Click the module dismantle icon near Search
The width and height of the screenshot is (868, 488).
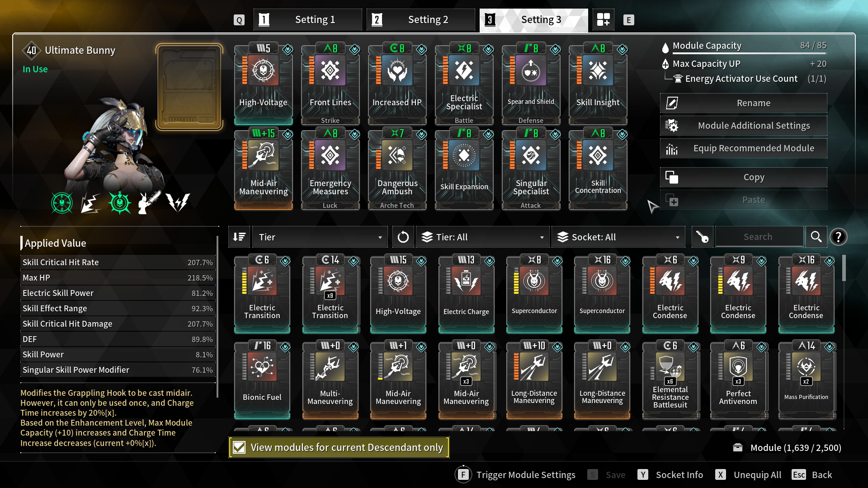pos(702,237)
